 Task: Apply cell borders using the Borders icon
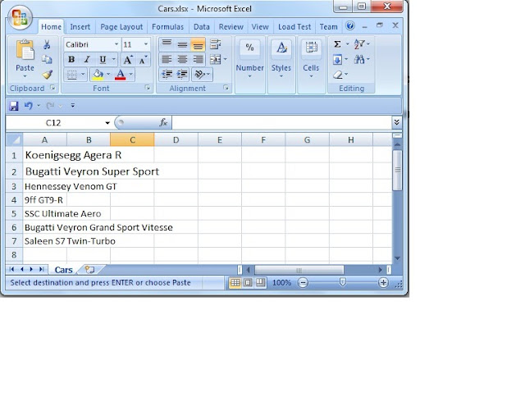72,75
